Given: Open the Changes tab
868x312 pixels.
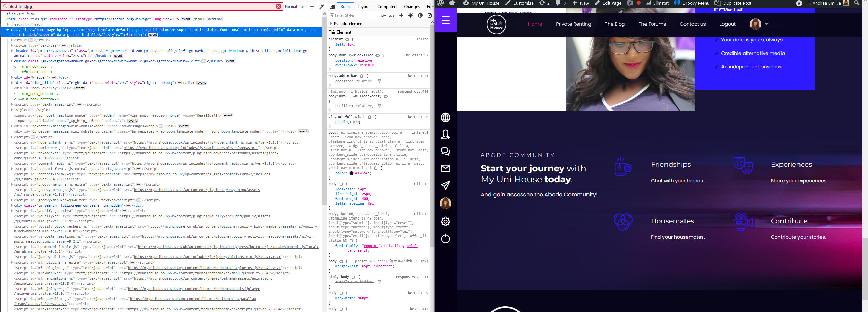Looking at the screenshot, I should [412, 7].
